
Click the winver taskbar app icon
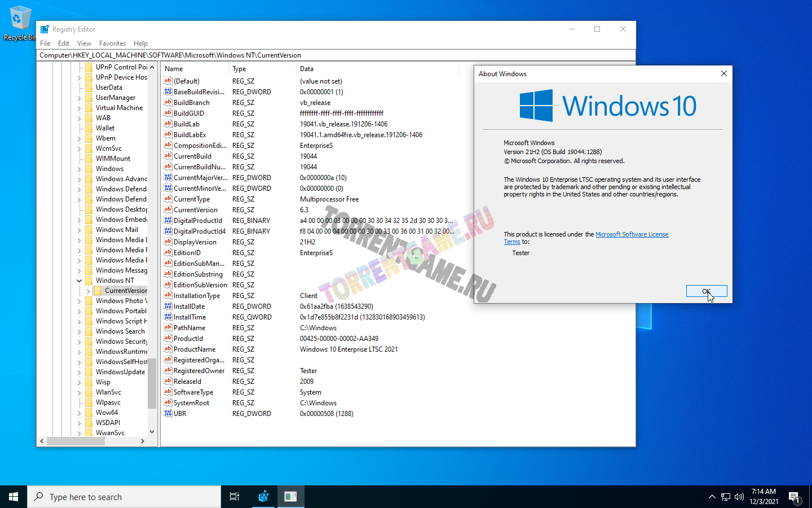coord(290,497)
